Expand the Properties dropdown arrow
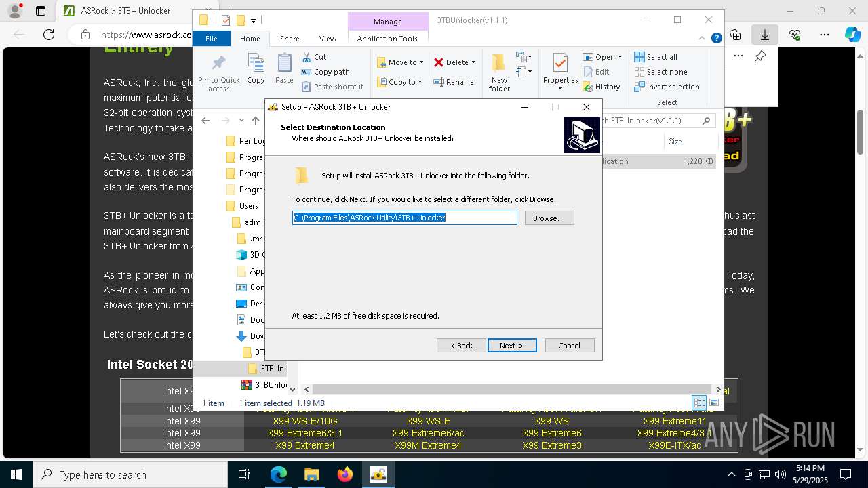 coord(560,89)
